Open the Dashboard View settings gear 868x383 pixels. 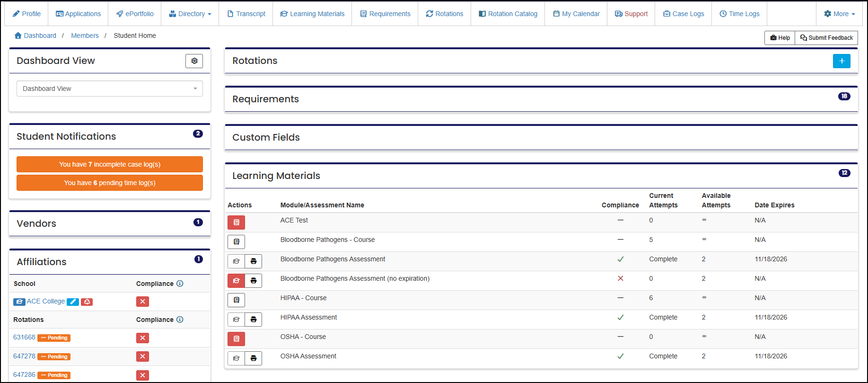pos(194,61)
